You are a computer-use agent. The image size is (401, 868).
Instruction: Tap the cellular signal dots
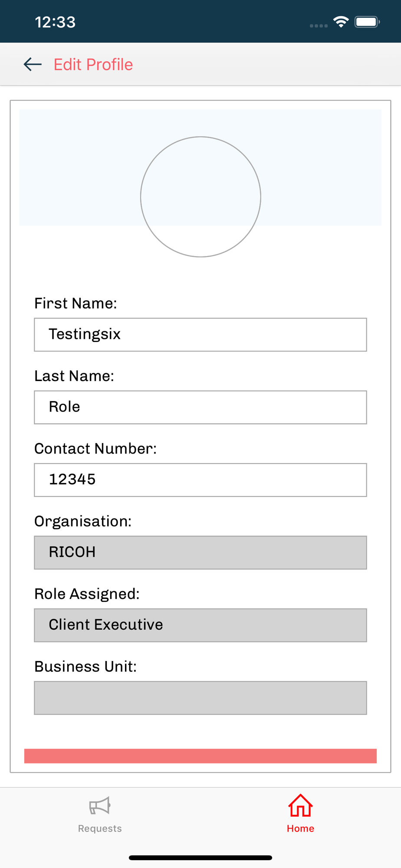319,26
